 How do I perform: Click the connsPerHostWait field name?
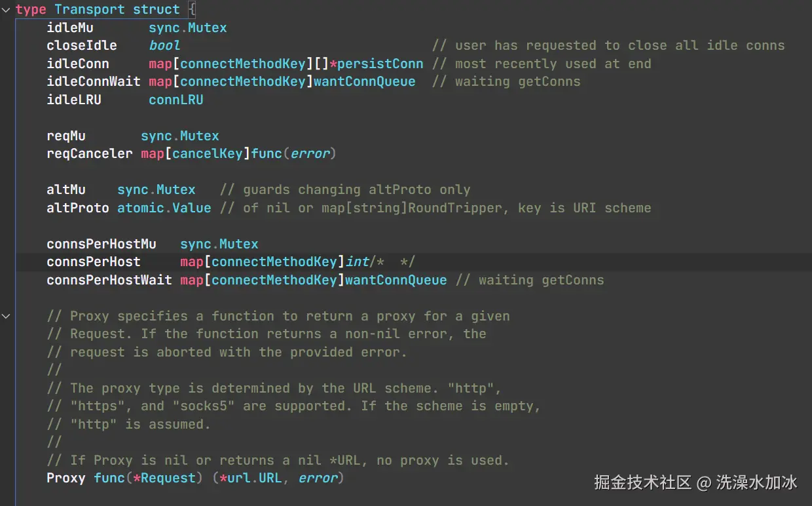click(109, 280)
